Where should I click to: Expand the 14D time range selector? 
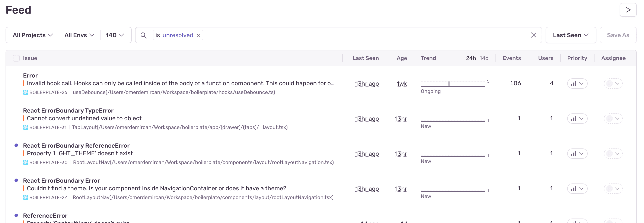point(115,35)
